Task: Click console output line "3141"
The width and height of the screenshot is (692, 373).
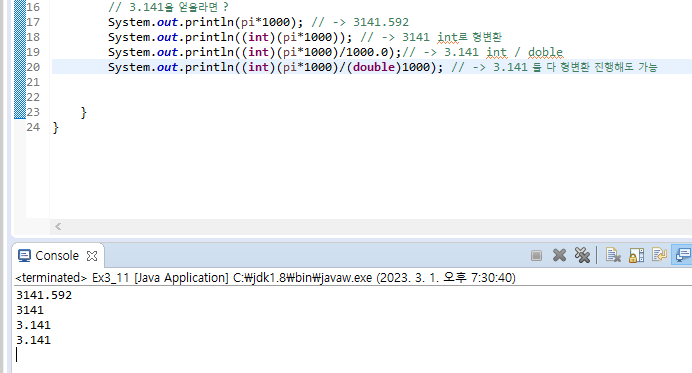Action: 30,310
